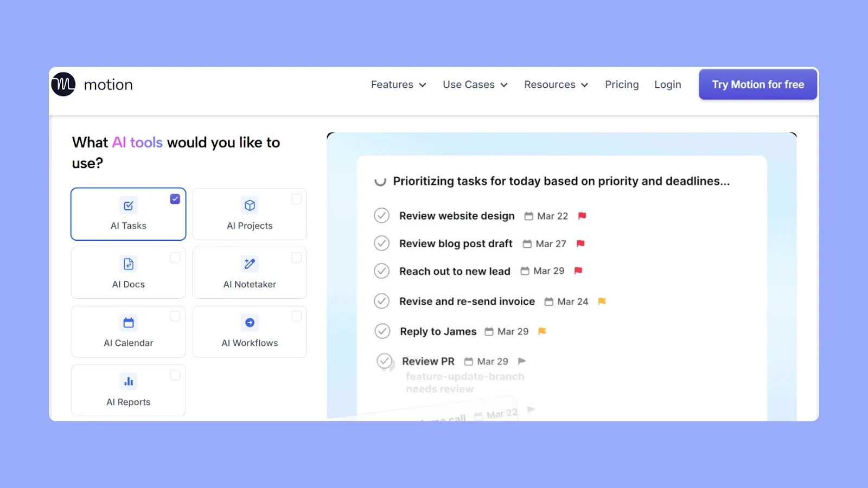Click the Reply to James task title
Image resolution: width=868 pixels, height=488 pixels.
(x=438, y=331)
